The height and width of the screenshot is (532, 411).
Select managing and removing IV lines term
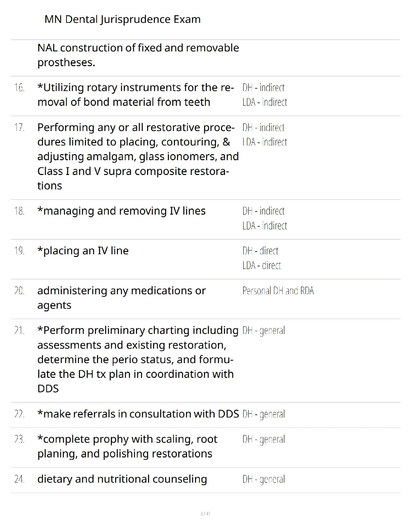tap(122, 211)
